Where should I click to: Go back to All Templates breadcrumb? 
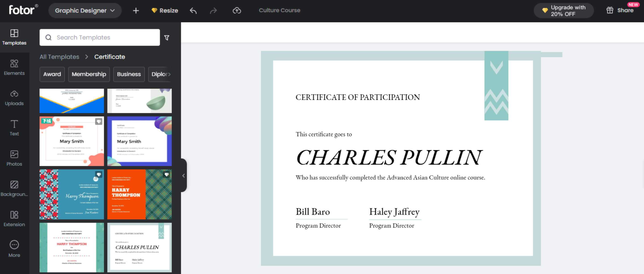click(59, 57)
